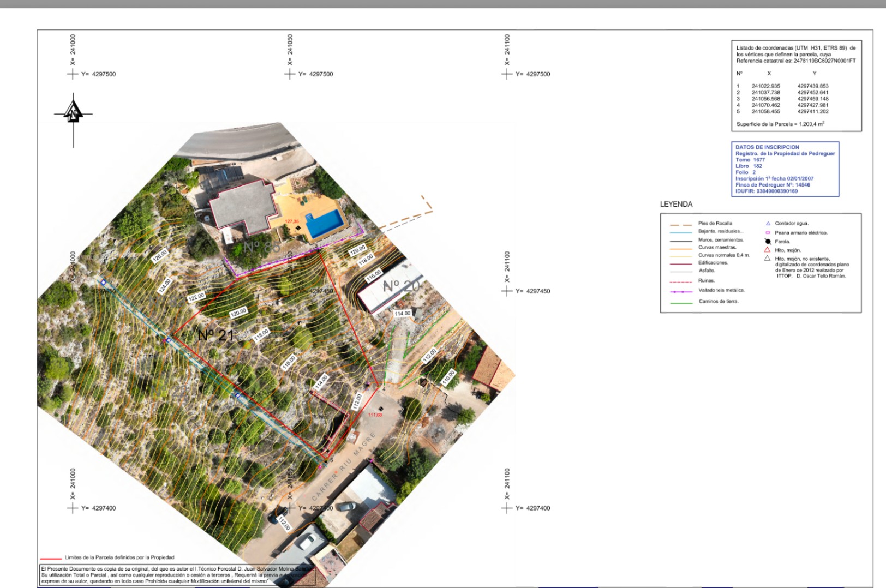The height and width of the screenshot is (588, 886).
Task: Click the Y coordinate '4297459.148'
Action: tap(813, 99)
